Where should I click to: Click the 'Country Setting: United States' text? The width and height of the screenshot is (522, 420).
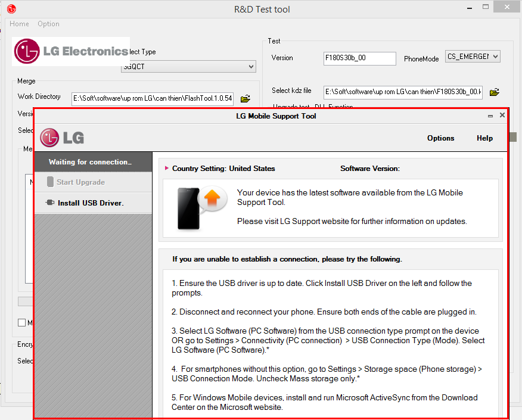point(223,169)
